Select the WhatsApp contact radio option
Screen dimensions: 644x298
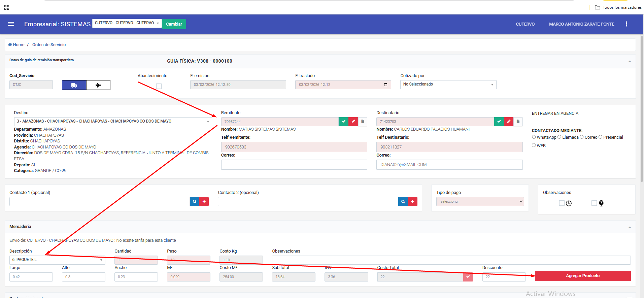(x=534, y=137)
